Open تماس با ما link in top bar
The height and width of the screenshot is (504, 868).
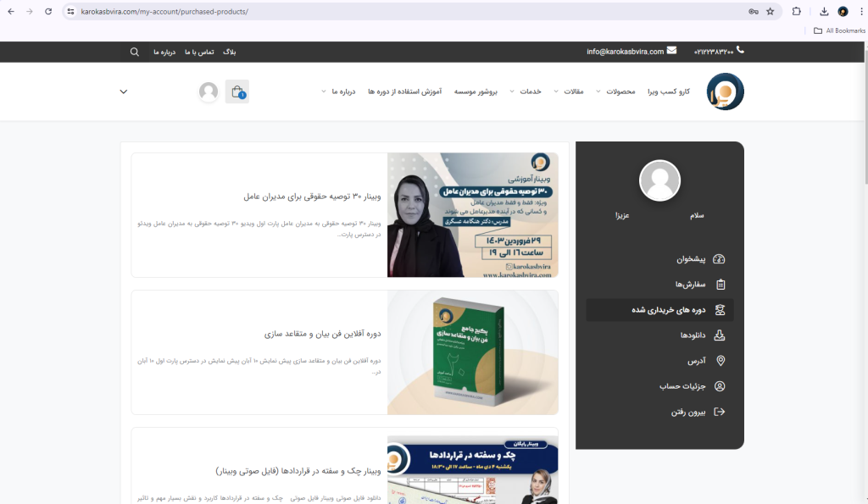click(x=199, y=52)
